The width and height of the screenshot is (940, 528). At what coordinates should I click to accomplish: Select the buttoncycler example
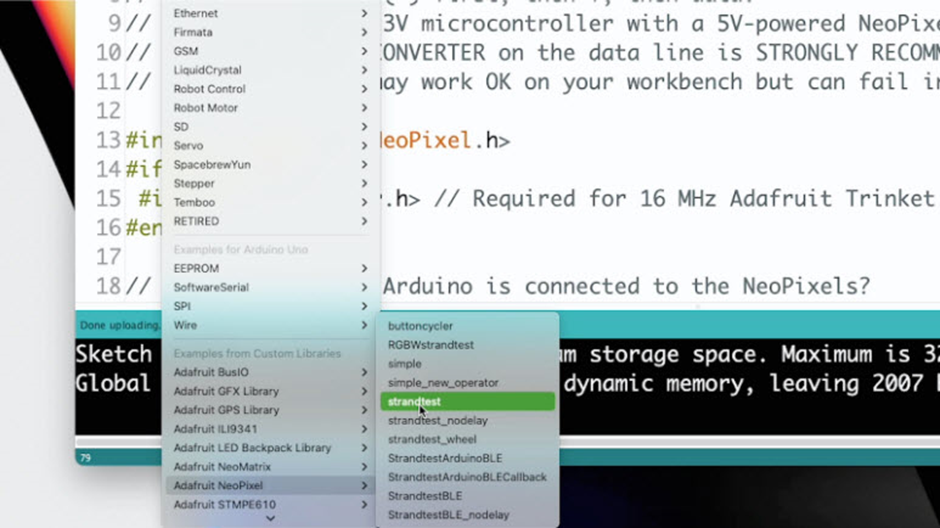[468, 326]
